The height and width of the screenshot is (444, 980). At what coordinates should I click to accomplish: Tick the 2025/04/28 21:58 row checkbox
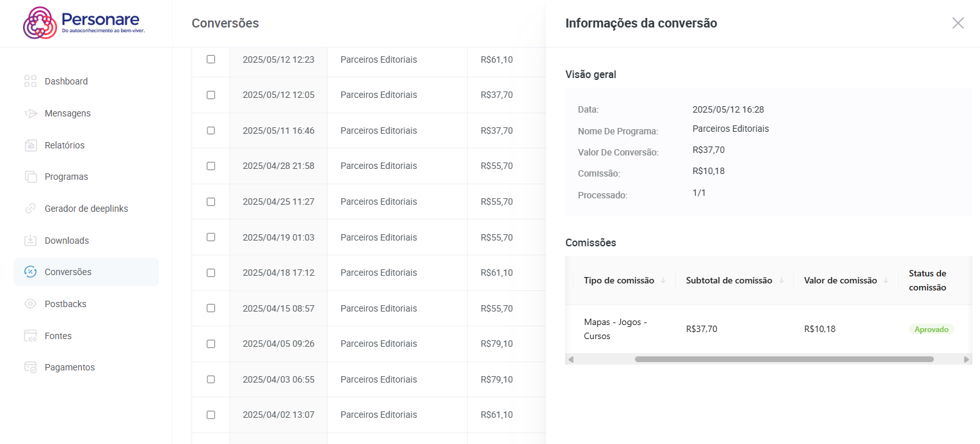(211, 166)
